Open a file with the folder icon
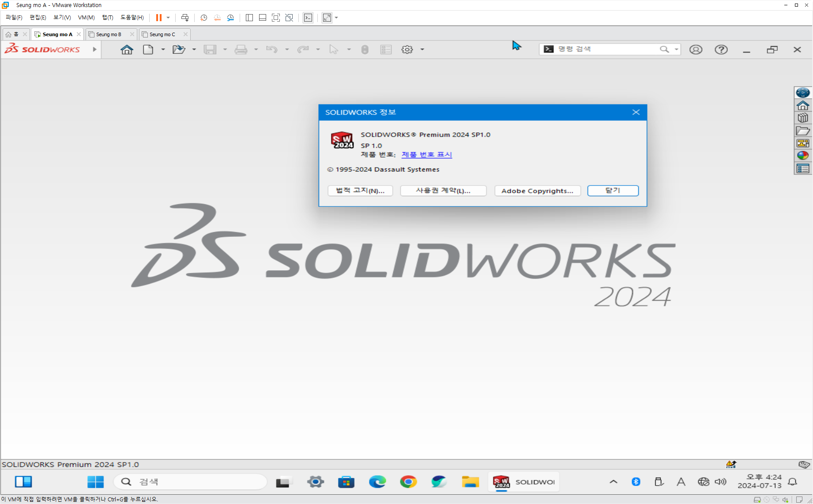The height and width of the screenshot is (504, 813). (x=179, y=49)
